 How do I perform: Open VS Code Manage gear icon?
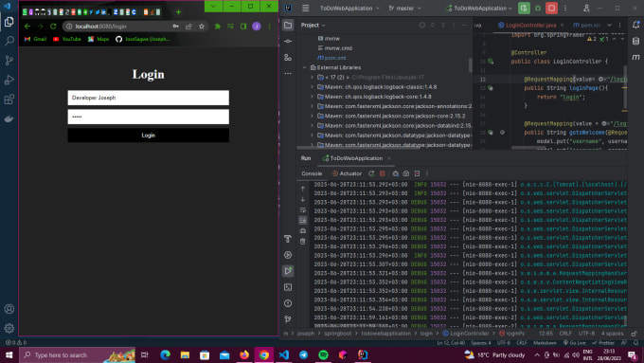(9, 328)
